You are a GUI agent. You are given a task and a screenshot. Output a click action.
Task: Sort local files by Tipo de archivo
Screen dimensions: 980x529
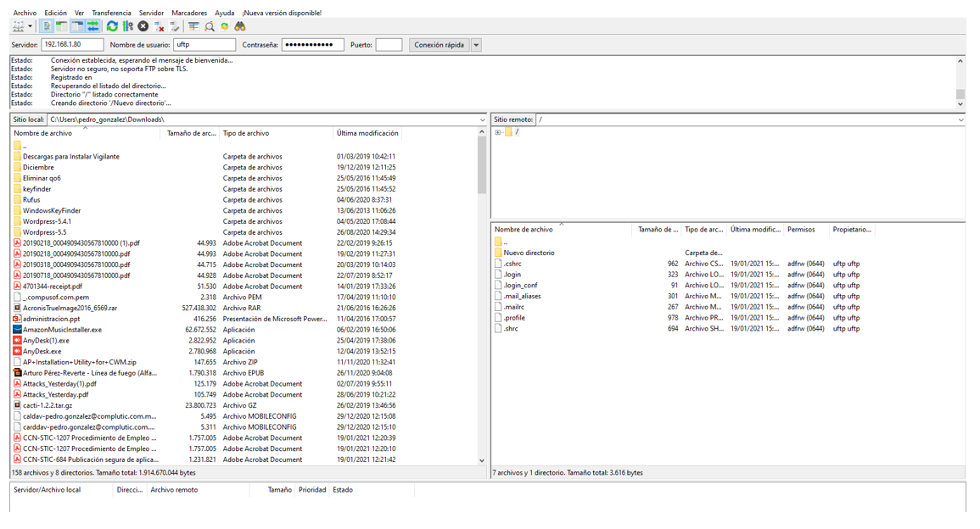[x=277, y=133]
